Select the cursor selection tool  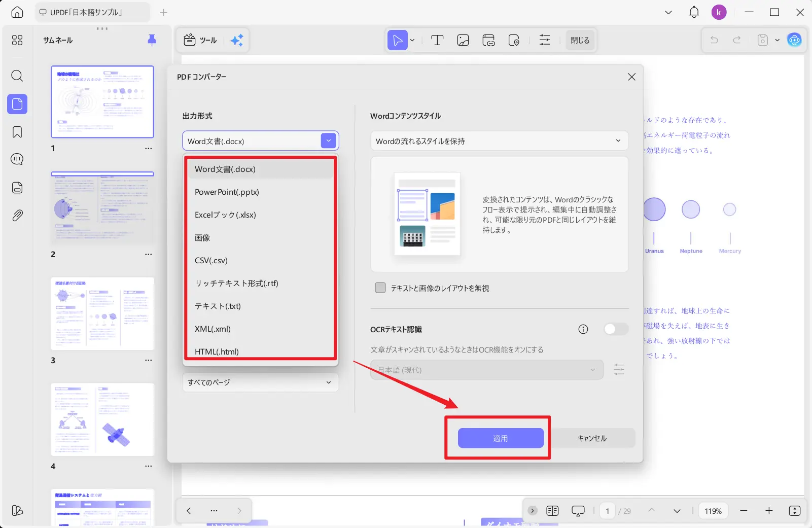(x=398, y=40)
